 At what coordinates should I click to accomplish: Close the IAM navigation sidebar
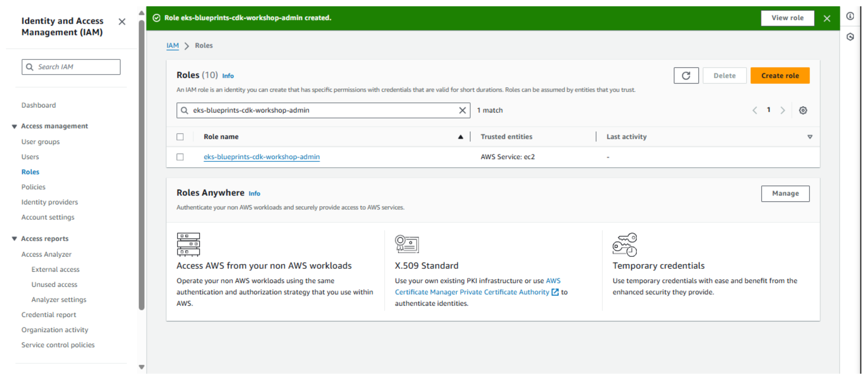tap(122, 22)
